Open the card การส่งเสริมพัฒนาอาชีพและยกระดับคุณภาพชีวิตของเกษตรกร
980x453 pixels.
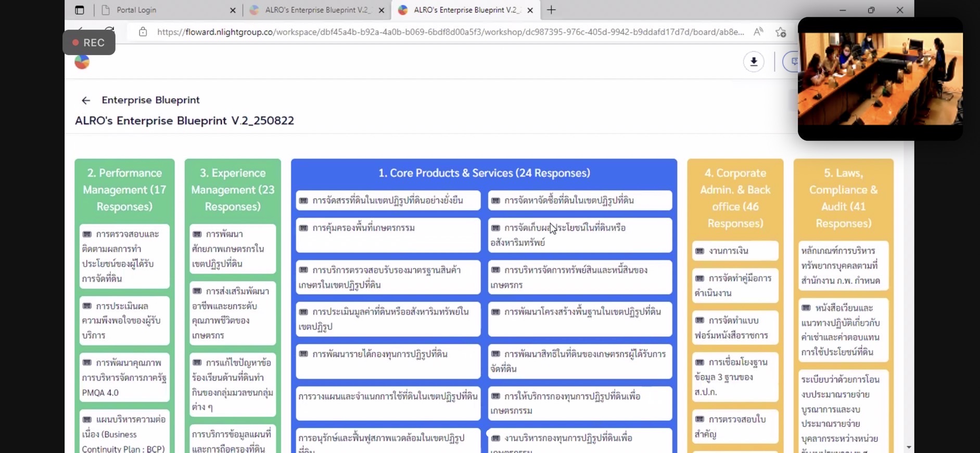pos(233,313)
